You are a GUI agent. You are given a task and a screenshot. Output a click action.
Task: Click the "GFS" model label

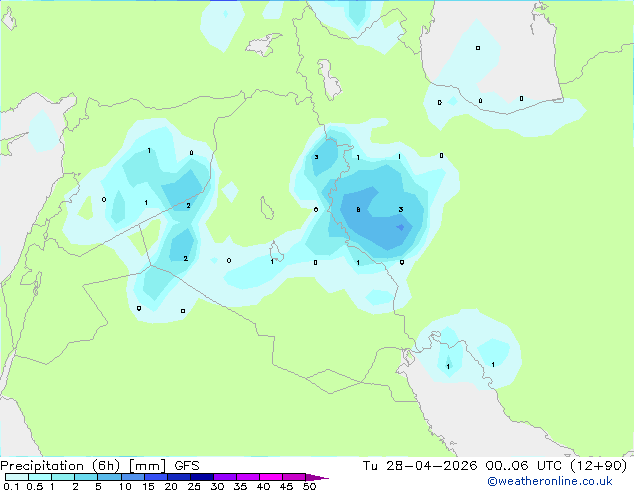187,466
